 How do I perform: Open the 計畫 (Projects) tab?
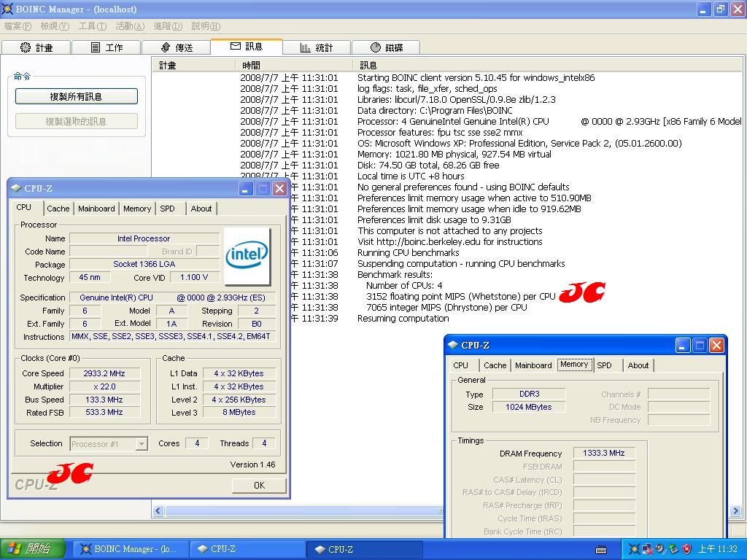click(x=36, y=47)
